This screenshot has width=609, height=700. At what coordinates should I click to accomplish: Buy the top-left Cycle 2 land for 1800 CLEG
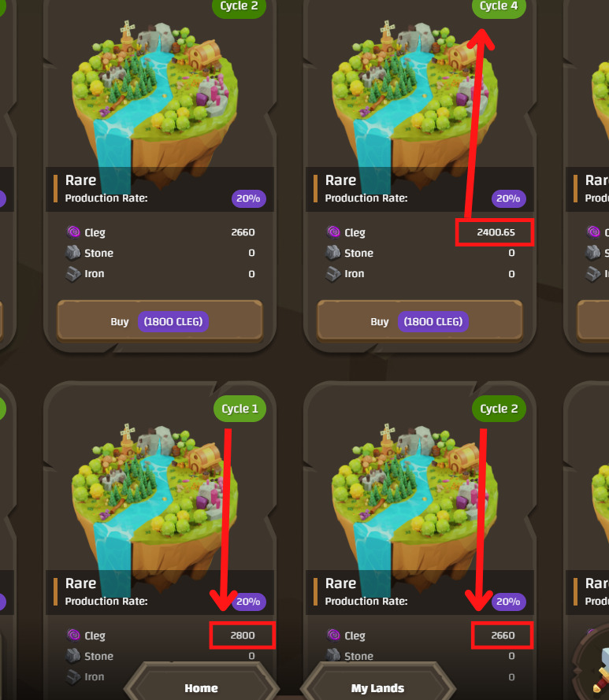point(159,321)
